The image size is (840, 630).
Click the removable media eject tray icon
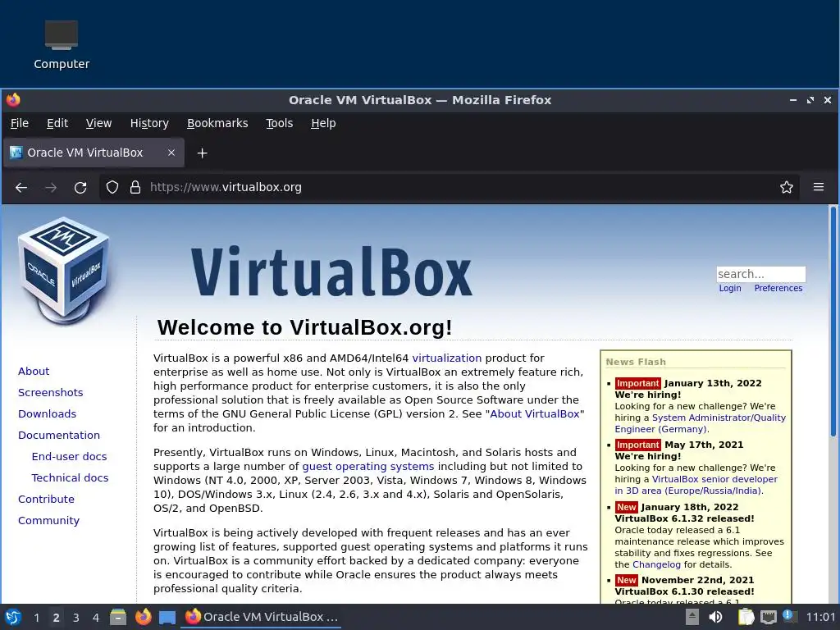tap(692, 617)
